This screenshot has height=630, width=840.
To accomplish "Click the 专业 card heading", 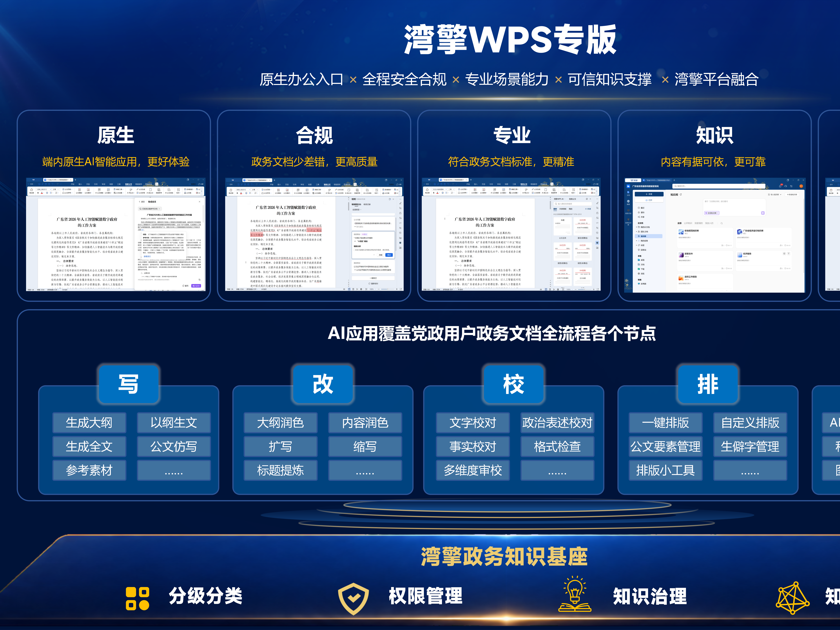I will pyautogui.click(x=512, y=135).
